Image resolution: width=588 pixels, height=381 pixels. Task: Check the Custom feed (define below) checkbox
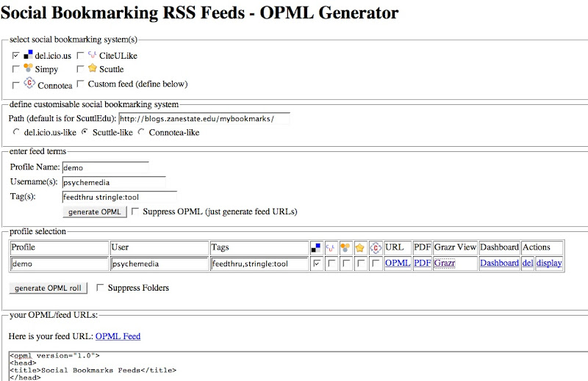(80, 84)
